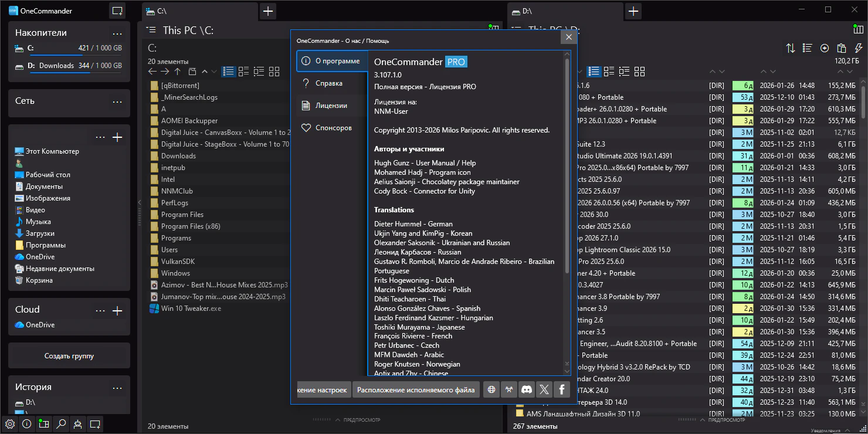
Task: Click the About dialog vertical scrollbar
Action: click(567, 164)
